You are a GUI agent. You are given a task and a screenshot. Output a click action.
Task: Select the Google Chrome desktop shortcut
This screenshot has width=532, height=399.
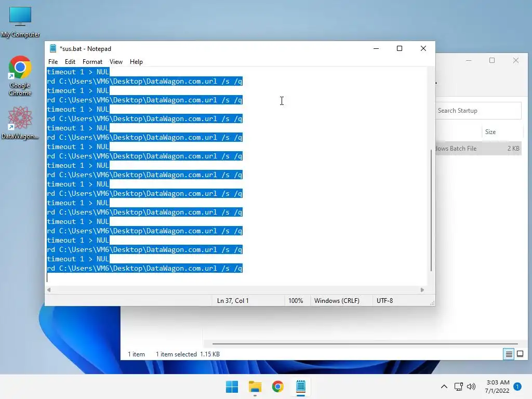(x=20, y=76)
